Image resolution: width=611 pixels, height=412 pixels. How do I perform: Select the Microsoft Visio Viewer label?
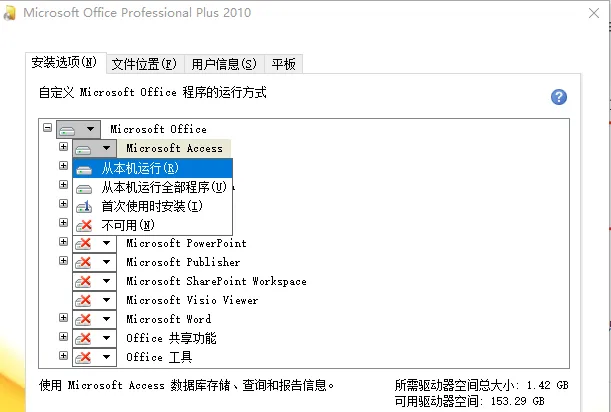(x=192, y=300)
